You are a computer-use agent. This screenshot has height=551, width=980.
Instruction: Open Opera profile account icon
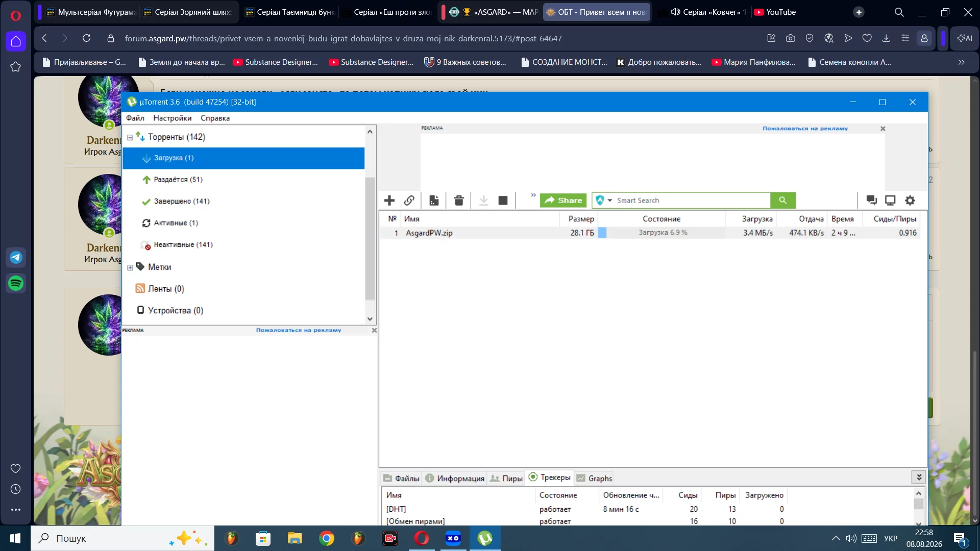coord(924,38)
